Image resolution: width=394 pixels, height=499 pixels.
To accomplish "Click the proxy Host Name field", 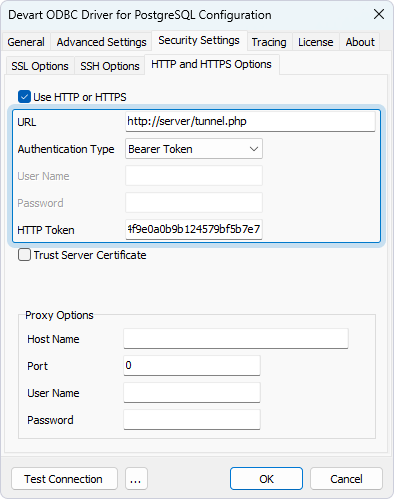I will [236, 339].
